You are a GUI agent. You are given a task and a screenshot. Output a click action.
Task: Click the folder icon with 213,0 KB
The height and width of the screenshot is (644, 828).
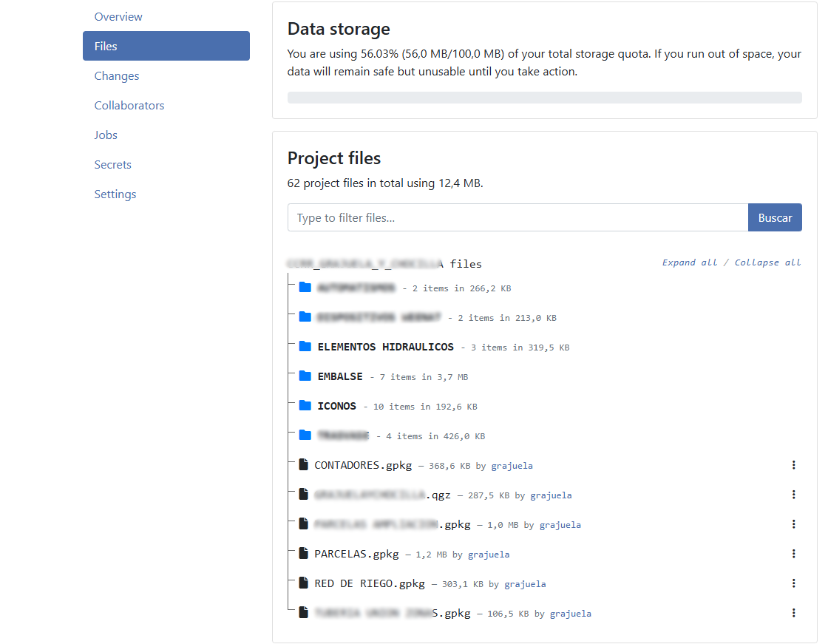[305, 317]
